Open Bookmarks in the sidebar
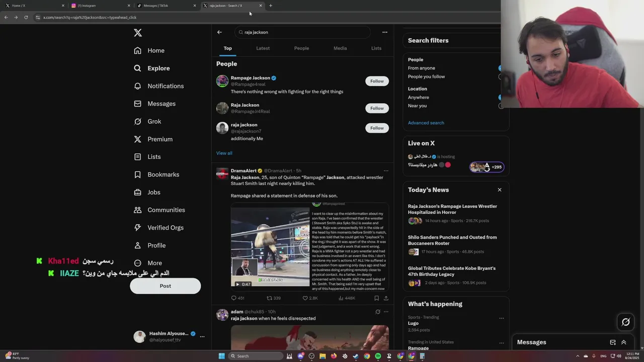 (x=156, y=174)
